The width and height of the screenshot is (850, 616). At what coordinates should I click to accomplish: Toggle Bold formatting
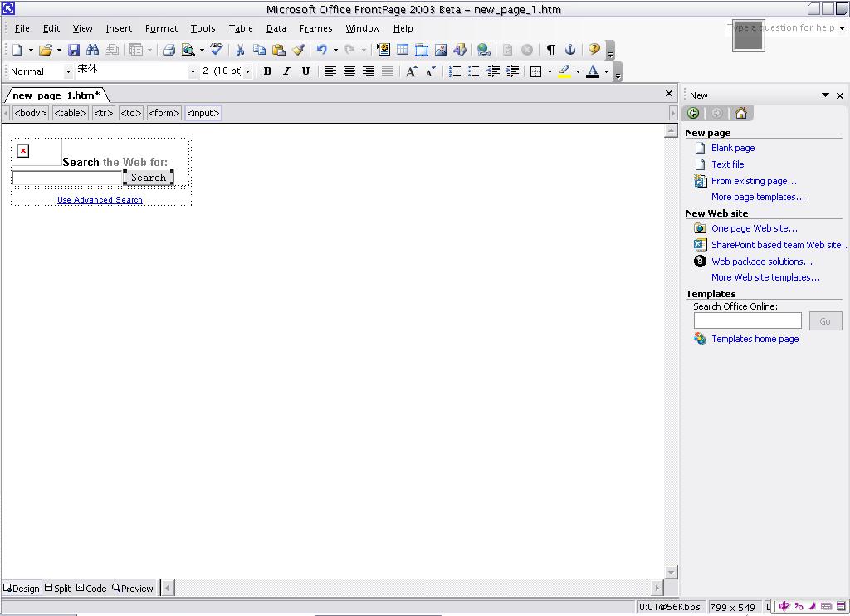pyautogui.click(x=267, y=72)
